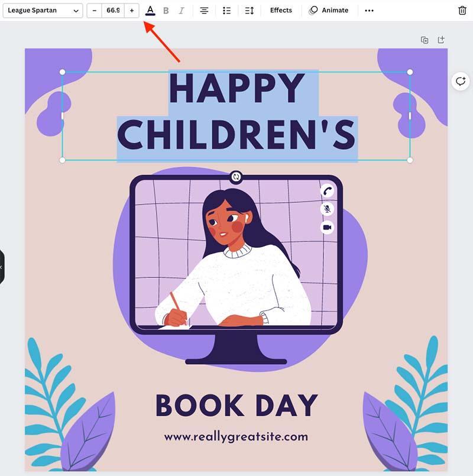
Task: Toggle underline via the text color button
Action: coord(150,10)
